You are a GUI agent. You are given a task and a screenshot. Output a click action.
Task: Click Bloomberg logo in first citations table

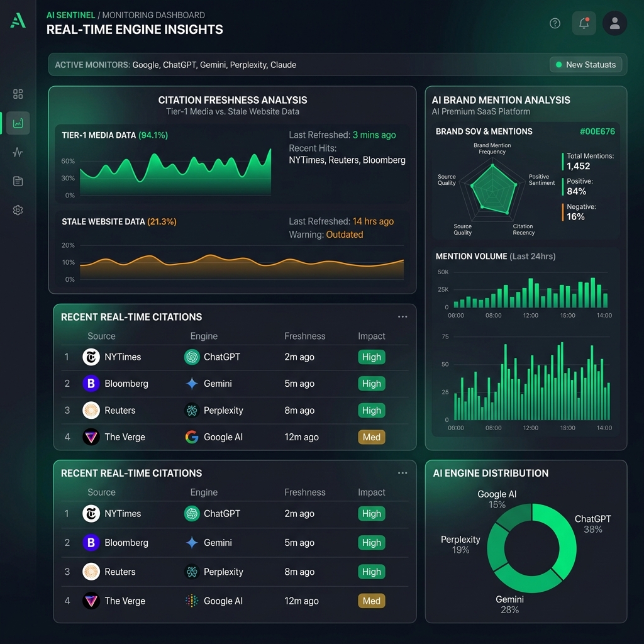pos(91,384)
